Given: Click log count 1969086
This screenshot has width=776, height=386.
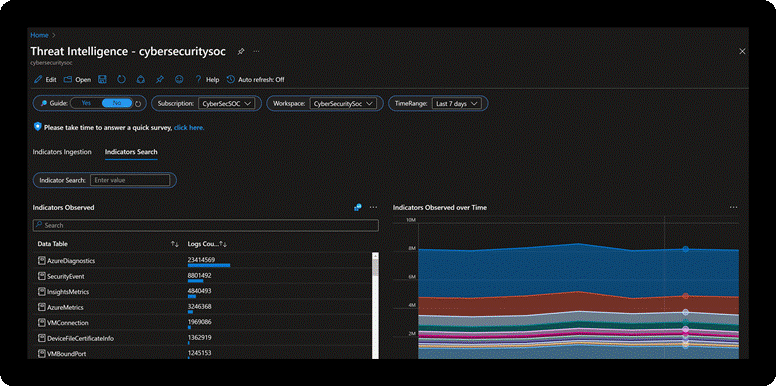Looking at the screenshot, I should pos(199,322).
